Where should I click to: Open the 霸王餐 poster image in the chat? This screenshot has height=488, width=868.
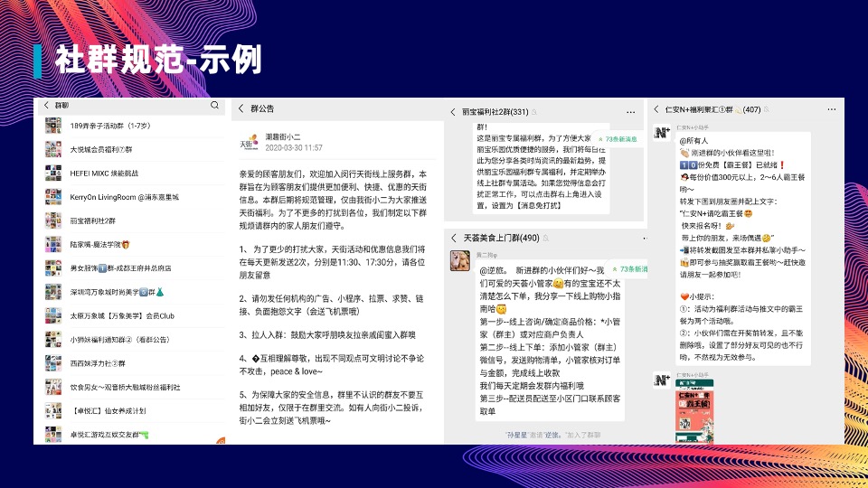click(694, 410)
